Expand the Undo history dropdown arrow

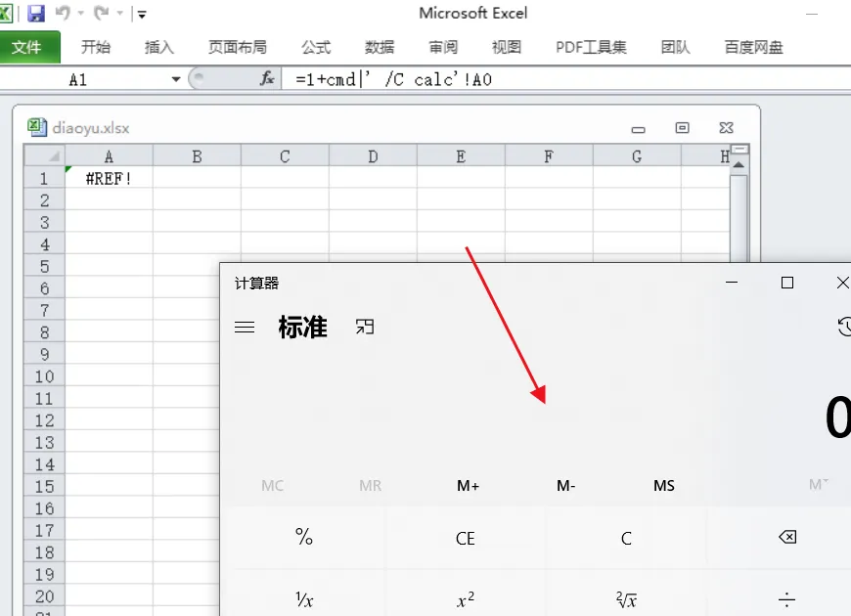[81, 13]
